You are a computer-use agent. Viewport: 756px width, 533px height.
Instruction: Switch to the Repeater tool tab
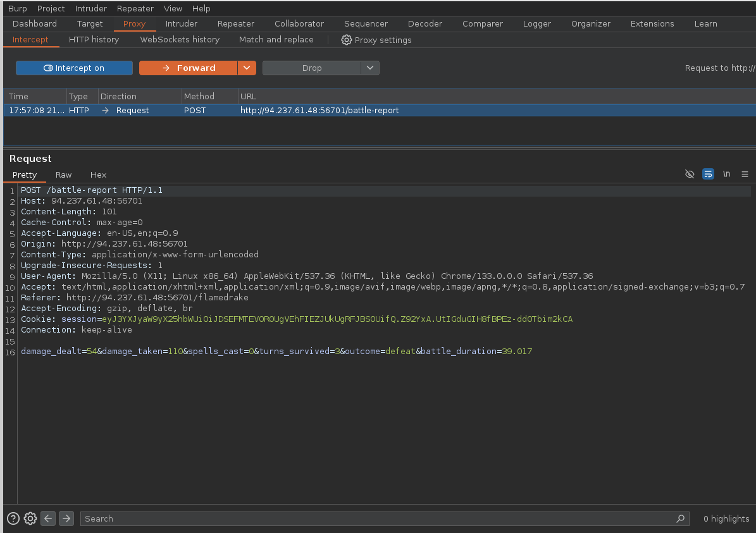[236, 23]
